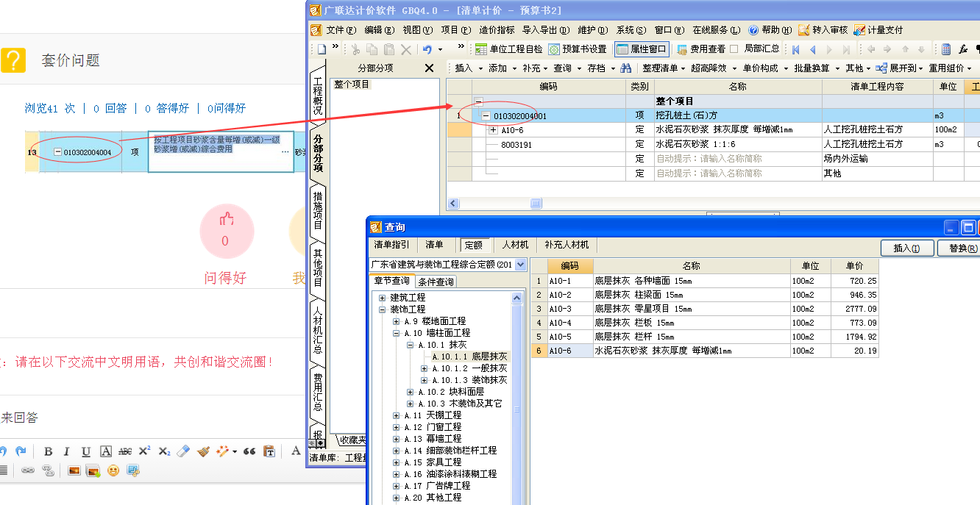
Task: Open the 查询 dropdown in toolbar
Action: tap(567, 68)
